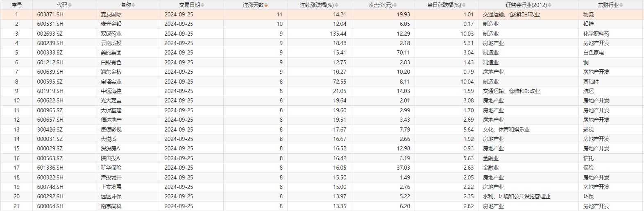The height and width of the screenshot is (211, 644).
Task: Click value 72.55 in 宝塔实业 row
Action: tap(340, 82)
